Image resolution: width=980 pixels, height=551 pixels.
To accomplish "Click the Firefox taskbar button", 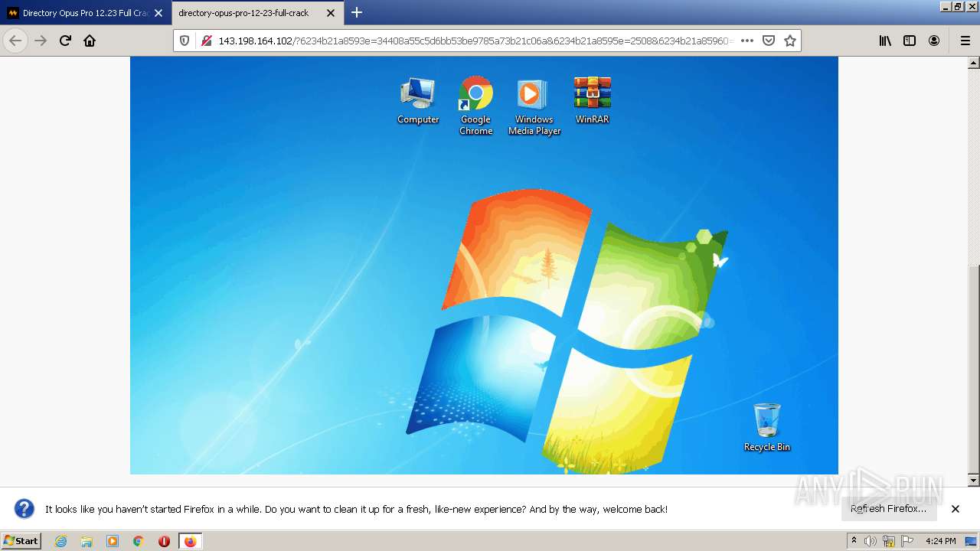I will click(190, 541).
